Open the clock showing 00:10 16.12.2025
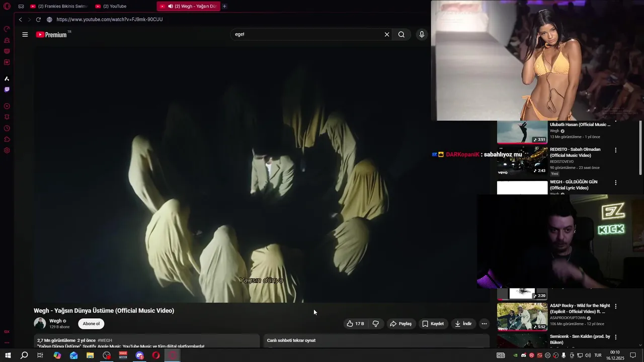 tap(615, 355)
